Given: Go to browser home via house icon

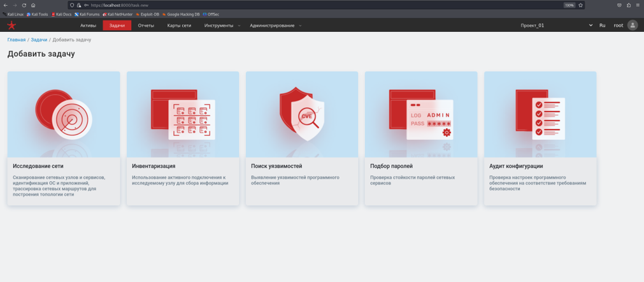Looking at the screenshot, I should (33, 5).
